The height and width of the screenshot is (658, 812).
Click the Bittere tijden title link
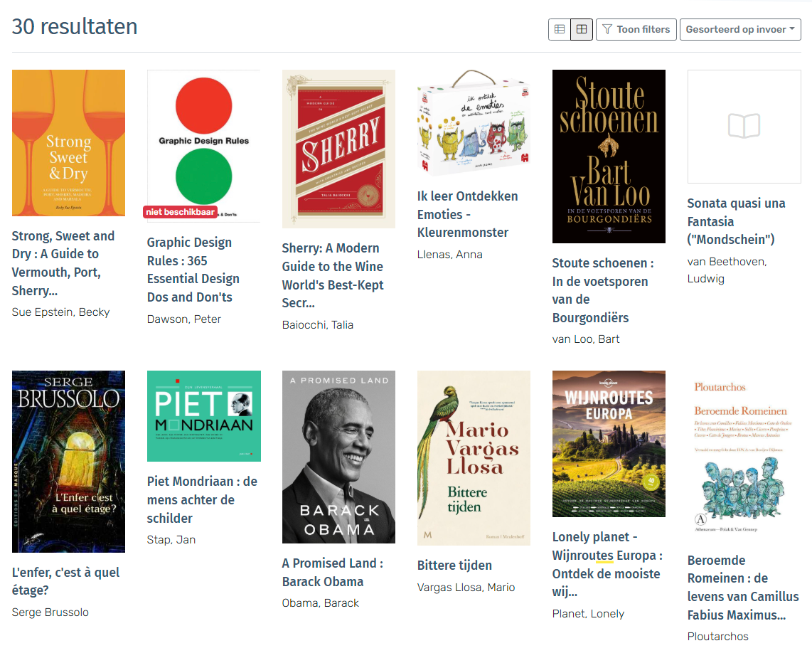[x=454, y=566]
